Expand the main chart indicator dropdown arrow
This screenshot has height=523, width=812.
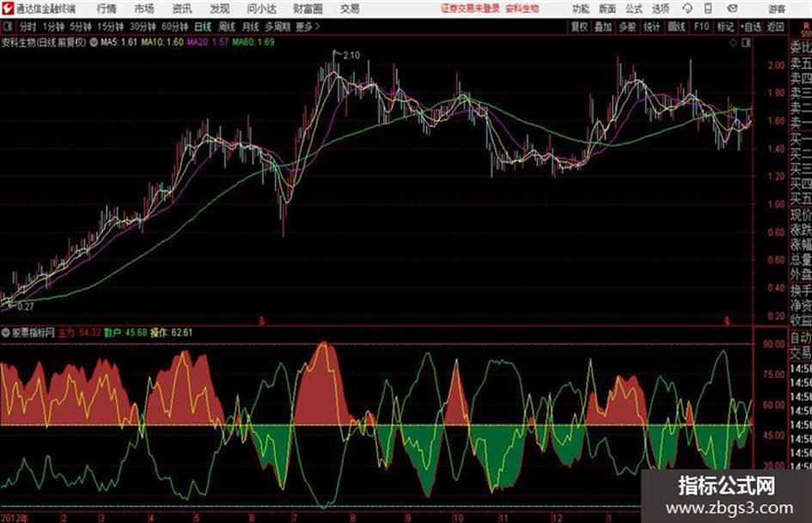click(x=94, y=42)
